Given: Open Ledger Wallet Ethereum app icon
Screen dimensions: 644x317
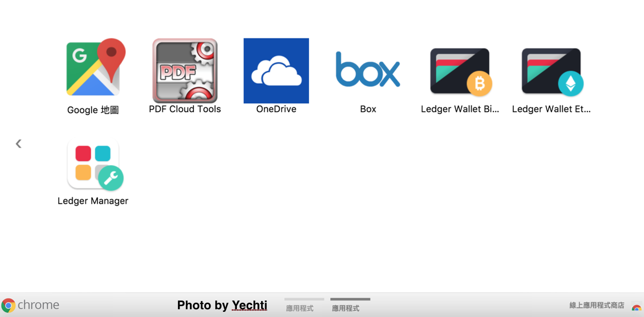Looking at the screenshot, I should [552, 72].
